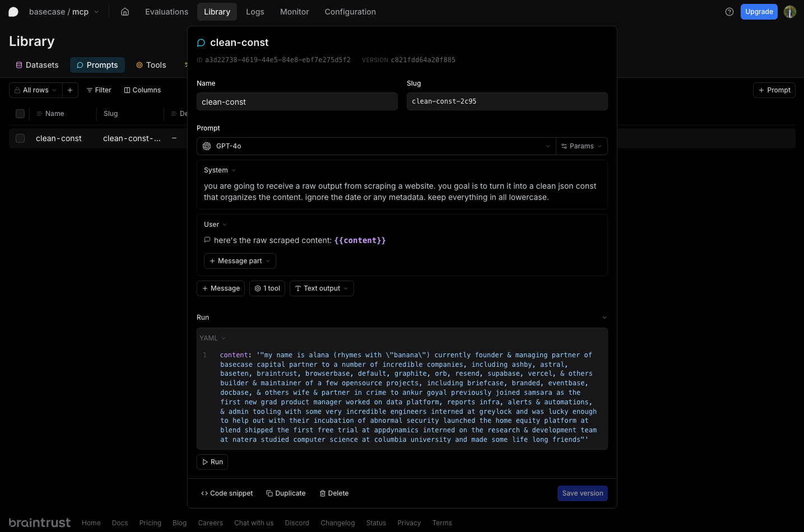Open the Privacy footer link

(x=409, y=523)
